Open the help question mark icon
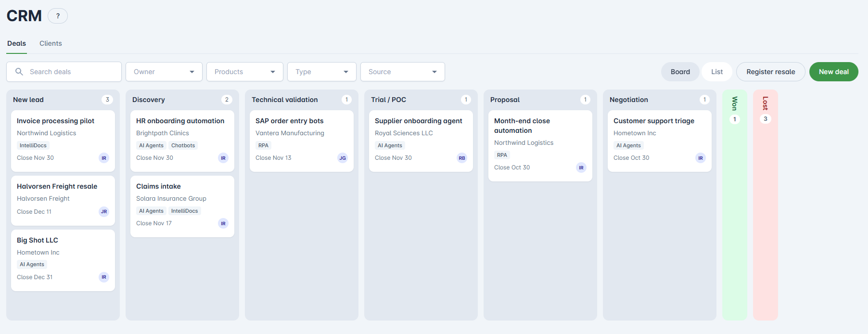The width and height of the screenshot is (868, 334). 58,16
